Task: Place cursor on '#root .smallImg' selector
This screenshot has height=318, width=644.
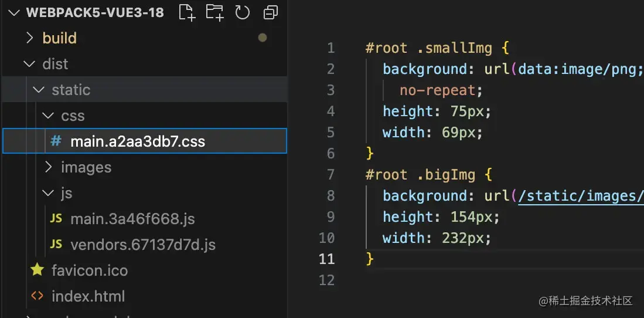Action: tap(429, 49)
